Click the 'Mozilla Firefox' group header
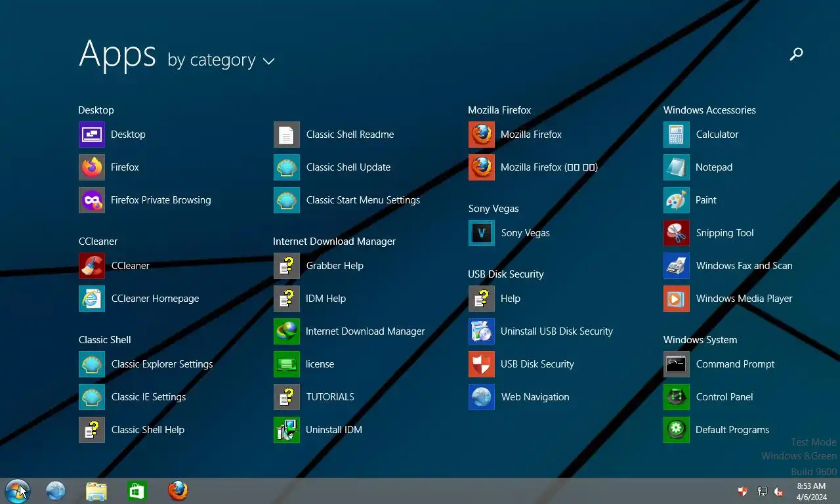The height and width of the screenshot is (504, 840). (x=499, y=110)
